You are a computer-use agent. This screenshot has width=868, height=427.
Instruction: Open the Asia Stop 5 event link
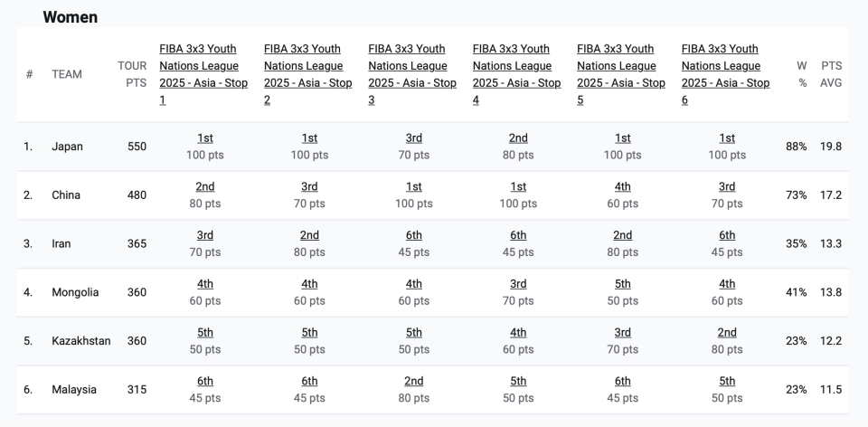(x=621, y=74)
